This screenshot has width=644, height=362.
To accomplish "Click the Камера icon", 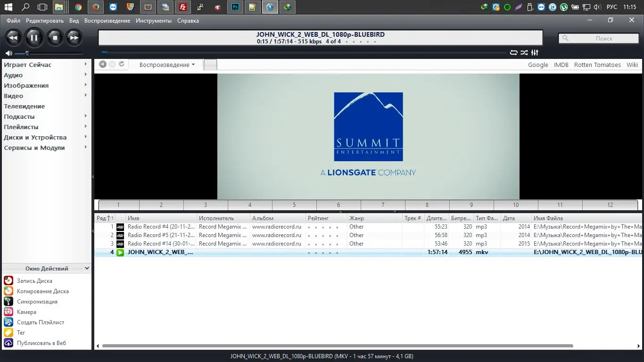I will point(8,312).
